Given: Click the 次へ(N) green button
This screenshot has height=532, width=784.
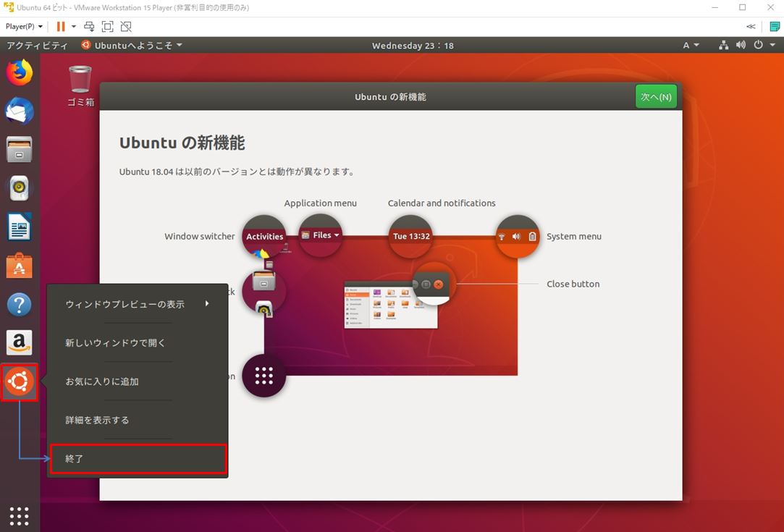Looking at the screenshot, I should click(x=656, y=96).
